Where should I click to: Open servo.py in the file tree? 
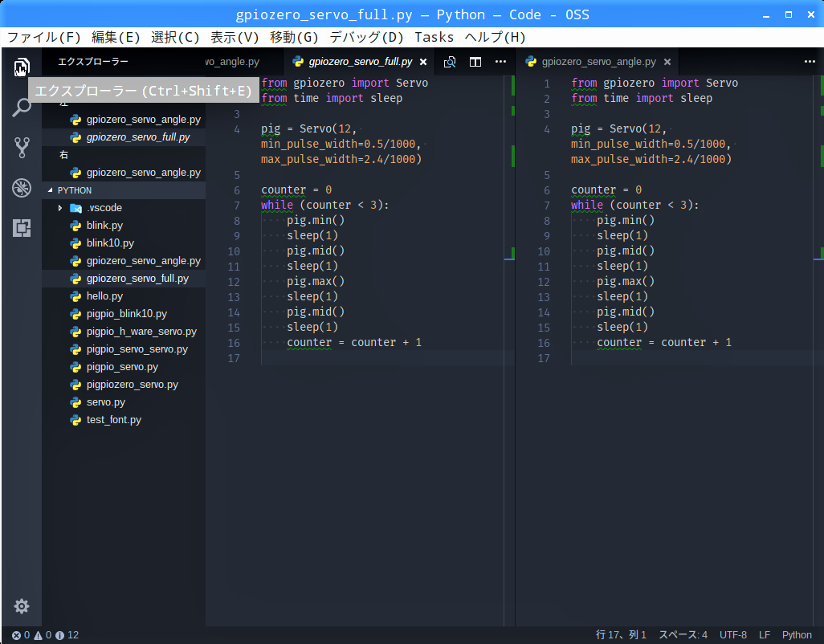124,402
